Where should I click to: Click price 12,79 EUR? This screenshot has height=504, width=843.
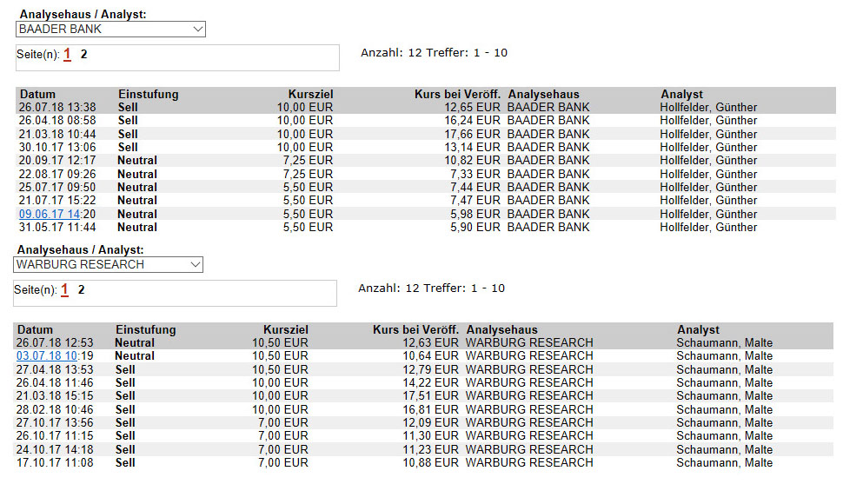tap(431, 369)
